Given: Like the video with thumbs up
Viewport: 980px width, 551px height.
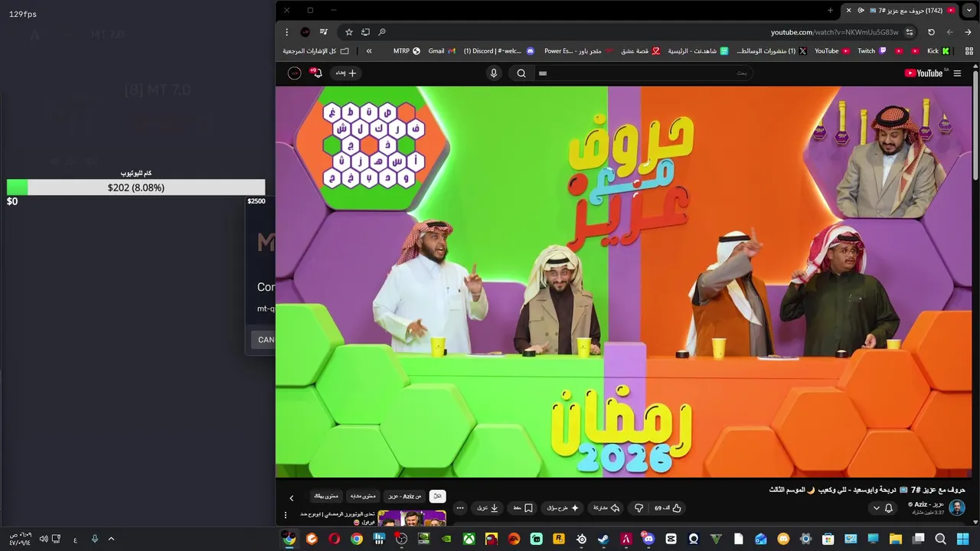Looking at the screenshot, I should click(x=668, y=508).
